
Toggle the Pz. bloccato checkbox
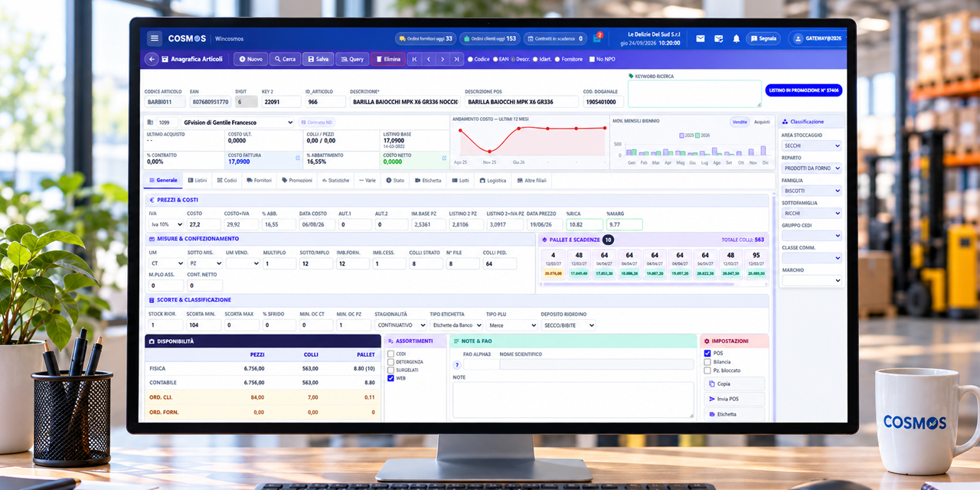tap(707, 371)
